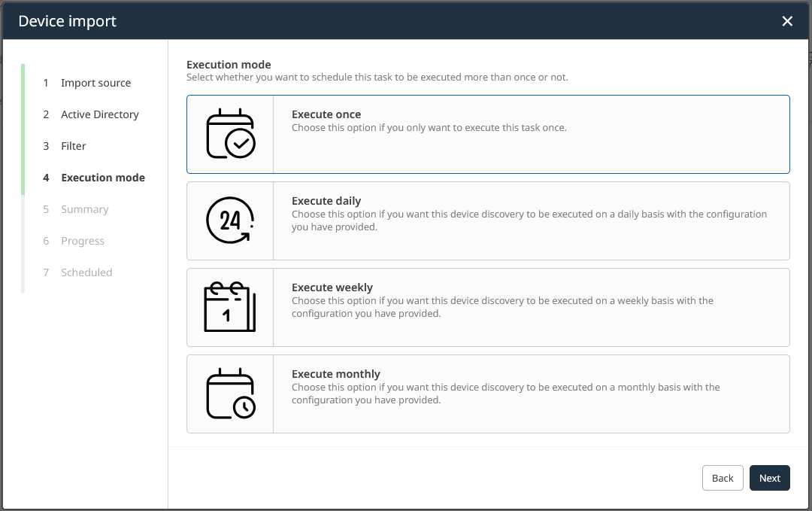
Task: Go to step 1 Import source
Action: tap(95, 83)
